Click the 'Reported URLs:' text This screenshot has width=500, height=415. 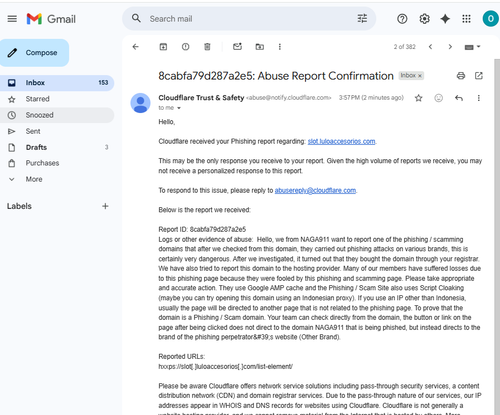(182, 356)
